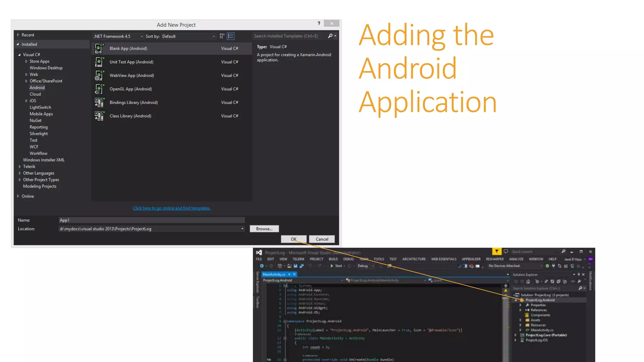Select the WebView App (Android) template icon

coord(99,75)
